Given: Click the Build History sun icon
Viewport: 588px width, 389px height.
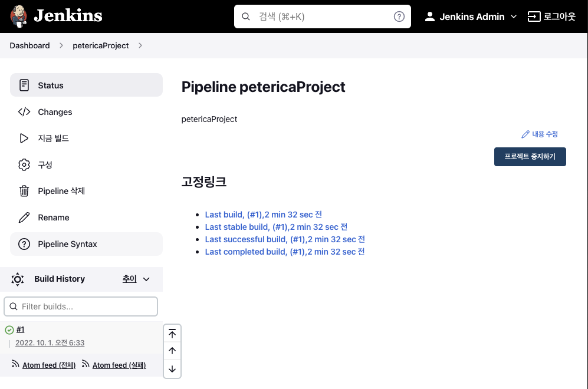Looking at the screenshot, I should 17,279.
